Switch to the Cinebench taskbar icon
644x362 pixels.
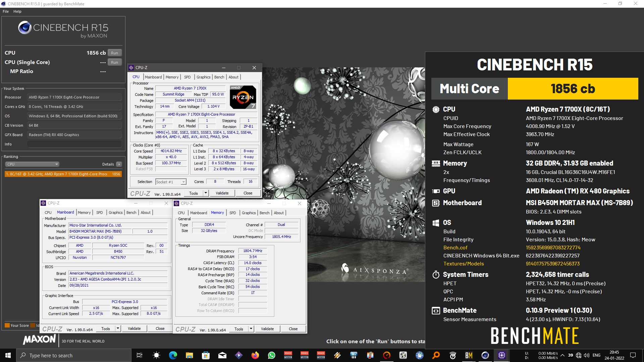click(x=485, y=355)
